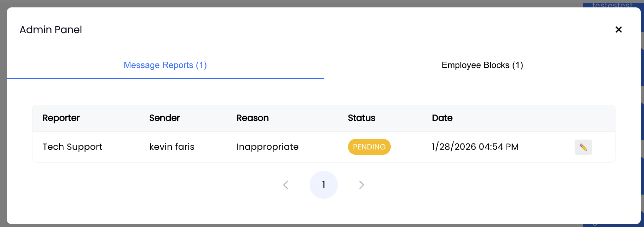Go to the previous page of reports

point(286,185)
